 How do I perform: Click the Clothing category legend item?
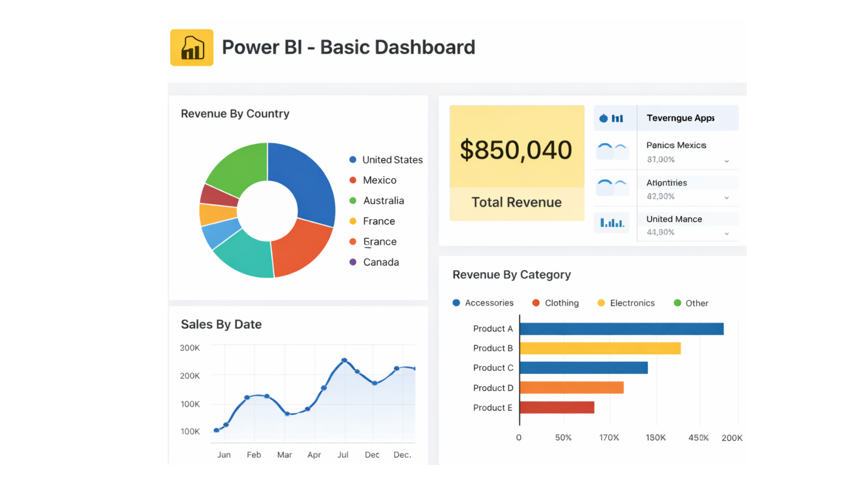click(x=555, y=303)
